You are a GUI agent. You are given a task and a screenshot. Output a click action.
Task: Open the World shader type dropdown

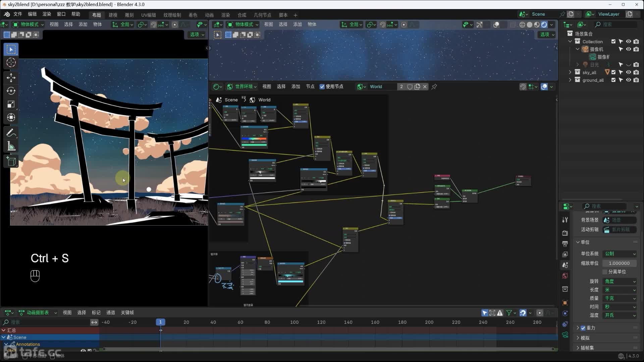[x=241, y=87]
